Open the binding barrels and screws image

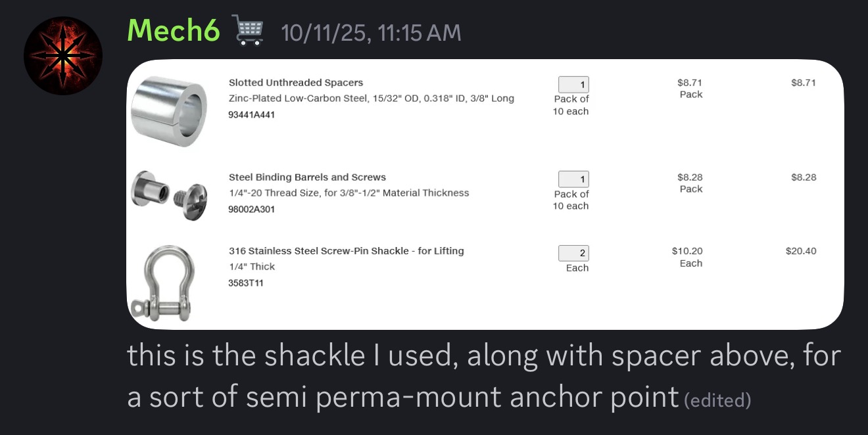coord(160,190)
